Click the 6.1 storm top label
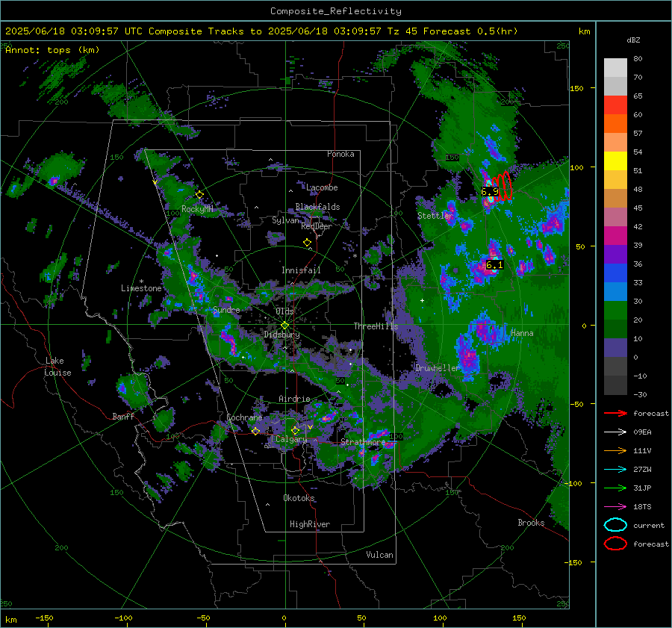Viewport: 672px width, 628px height. 494,265
